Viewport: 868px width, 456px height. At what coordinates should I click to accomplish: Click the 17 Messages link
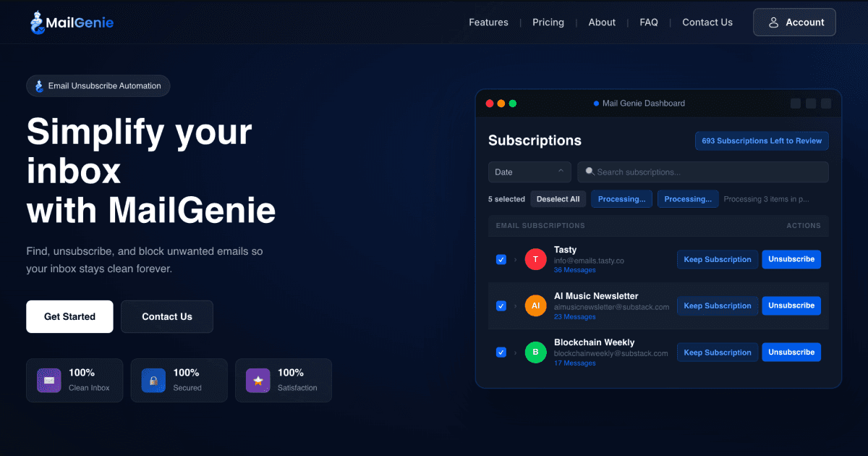[574, 363]
